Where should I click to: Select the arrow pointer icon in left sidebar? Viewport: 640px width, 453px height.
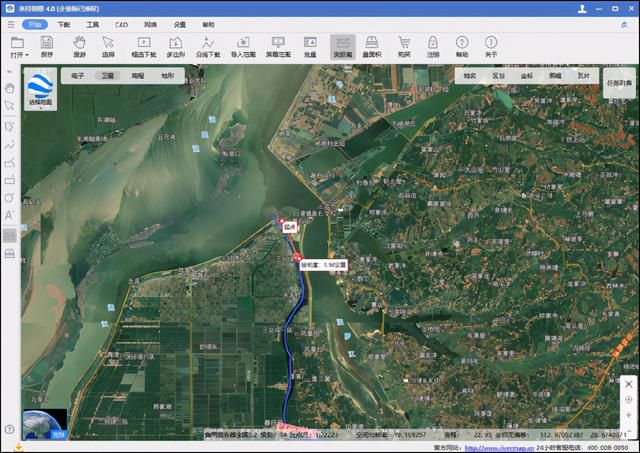click(x=10, y=106)
